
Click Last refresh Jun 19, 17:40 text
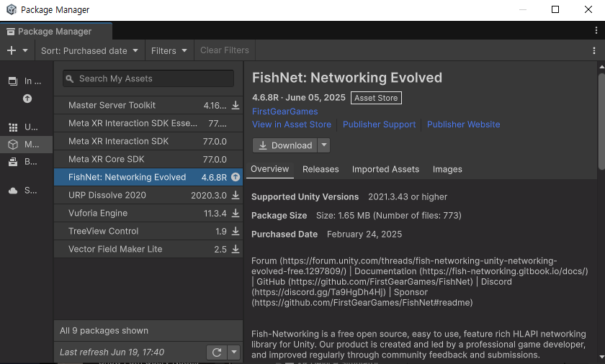(112, 352)
